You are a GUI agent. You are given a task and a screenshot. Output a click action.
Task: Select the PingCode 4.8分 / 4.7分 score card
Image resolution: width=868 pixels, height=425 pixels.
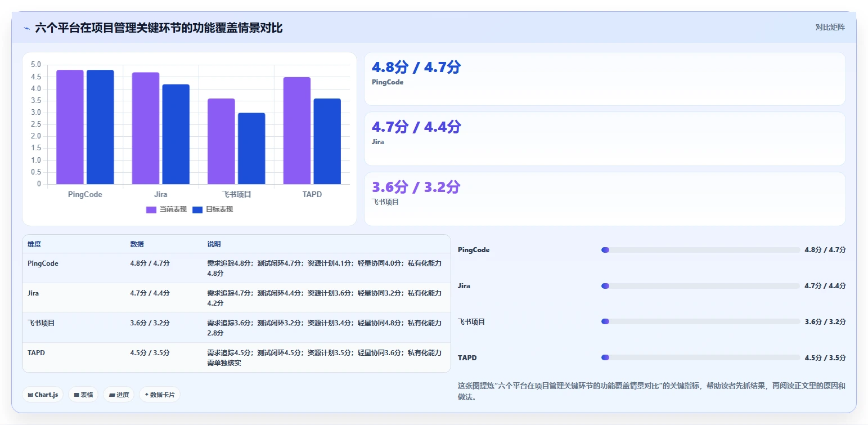click(605, 79)
